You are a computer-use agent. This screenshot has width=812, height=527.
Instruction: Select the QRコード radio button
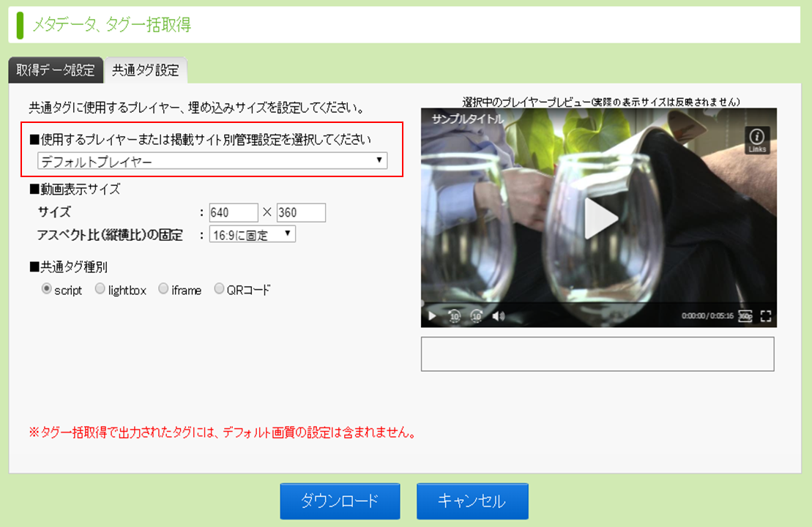click(x=219, y=289)
